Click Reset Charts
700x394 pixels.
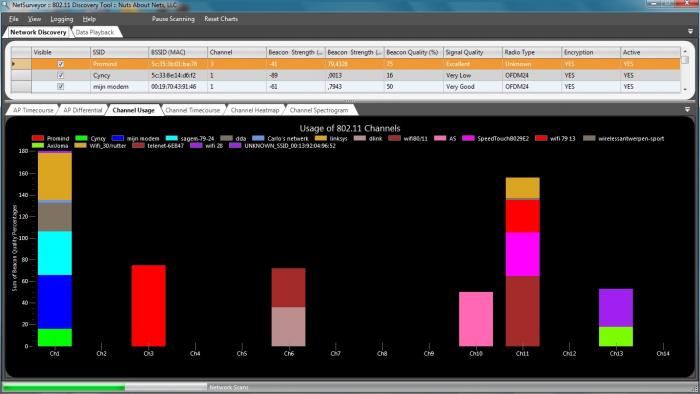[x=221, y=19]
